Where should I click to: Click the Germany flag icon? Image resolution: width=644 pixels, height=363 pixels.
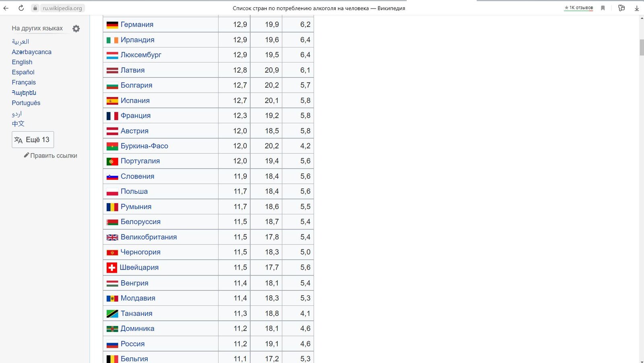click(x=112, y=25)
